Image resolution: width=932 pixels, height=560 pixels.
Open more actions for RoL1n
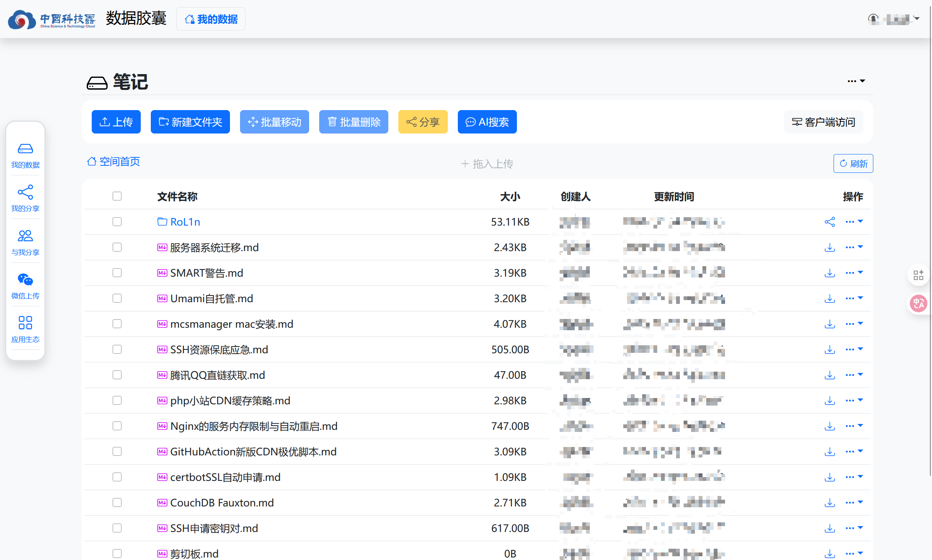[x=854, y=222]
